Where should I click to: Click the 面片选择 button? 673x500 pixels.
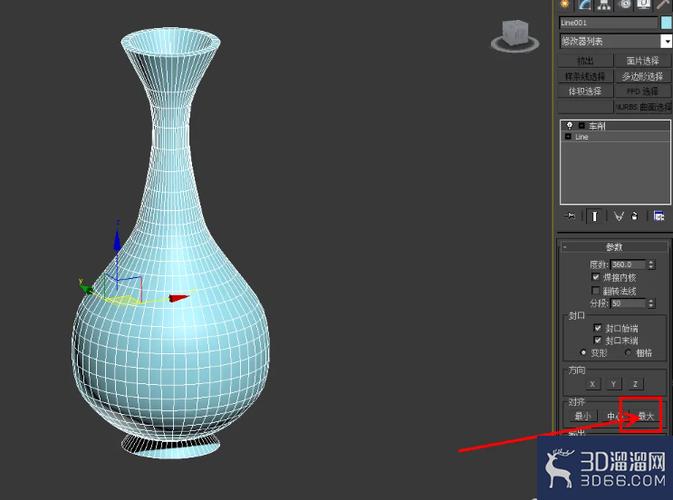[643, 61]
